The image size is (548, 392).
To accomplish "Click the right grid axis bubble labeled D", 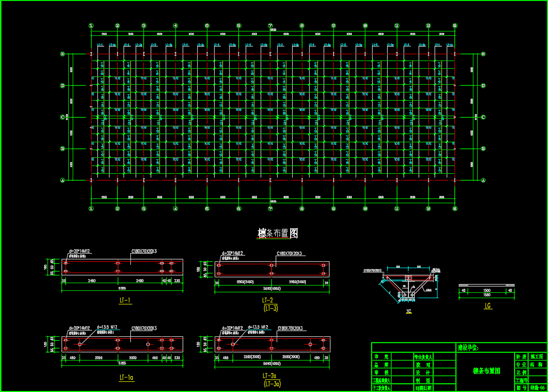I will point(483,86).
